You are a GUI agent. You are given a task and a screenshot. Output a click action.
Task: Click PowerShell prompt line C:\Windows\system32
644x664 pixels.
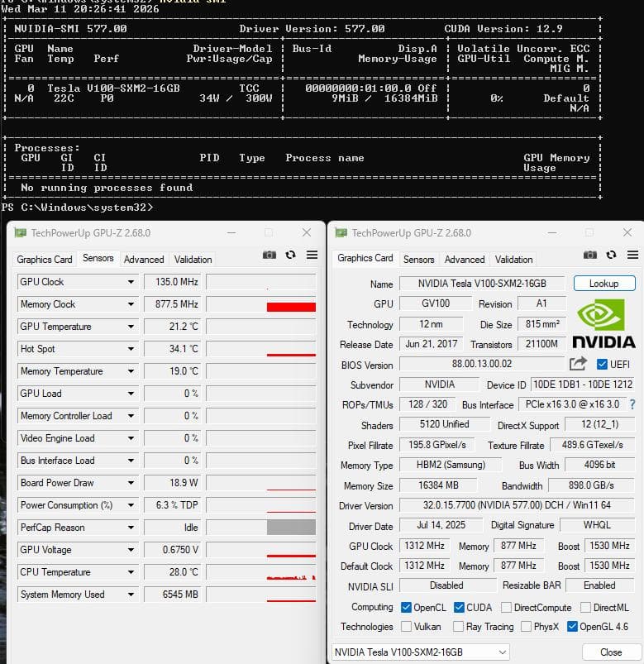[77, 208]
